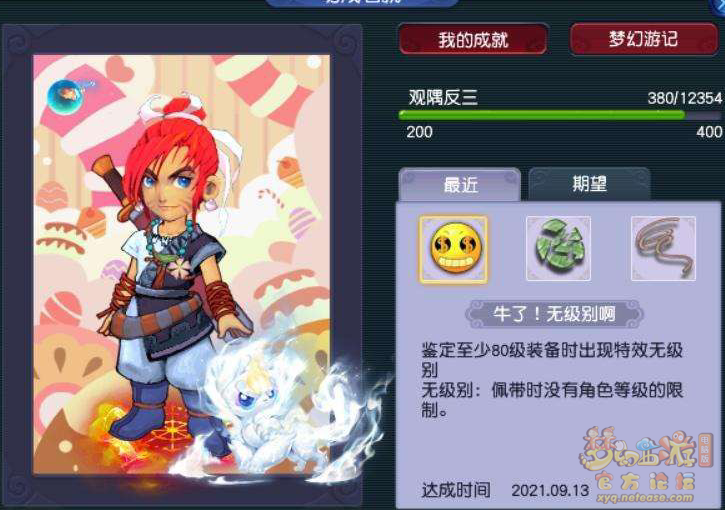This screenshot has width=725, height=510.
Task: Switch to the 最近 tab
Action: pos(460,184)
